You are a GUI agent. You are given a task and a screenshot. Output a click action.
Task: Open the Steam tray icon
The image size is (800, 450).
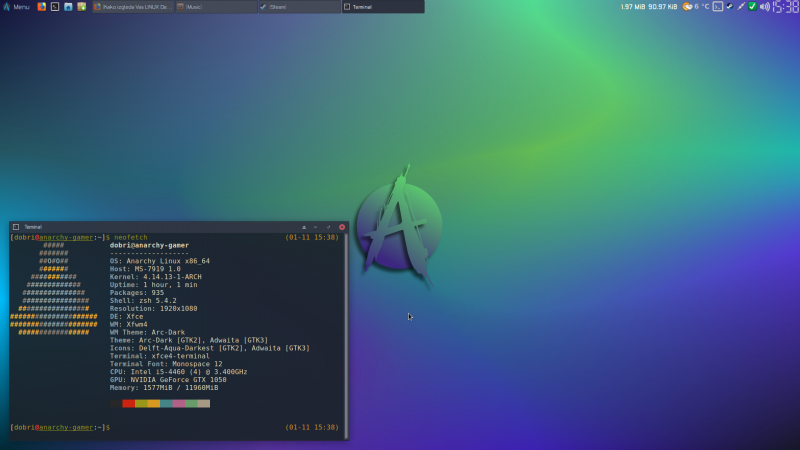(x=730, y=7)
